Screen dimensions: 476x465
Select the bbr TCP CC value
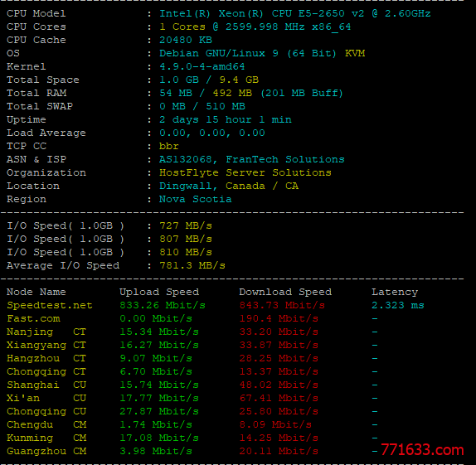169,147
